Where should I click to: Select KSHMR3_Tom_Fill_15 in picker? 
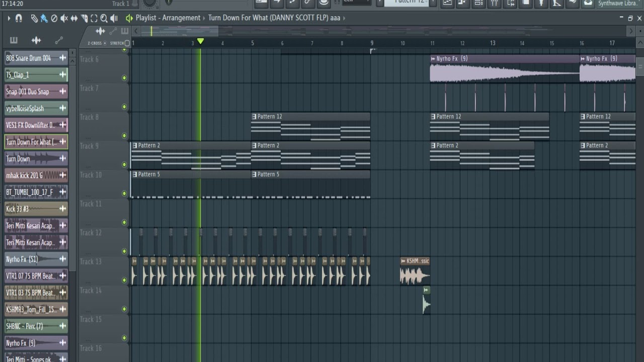(36, 310)
